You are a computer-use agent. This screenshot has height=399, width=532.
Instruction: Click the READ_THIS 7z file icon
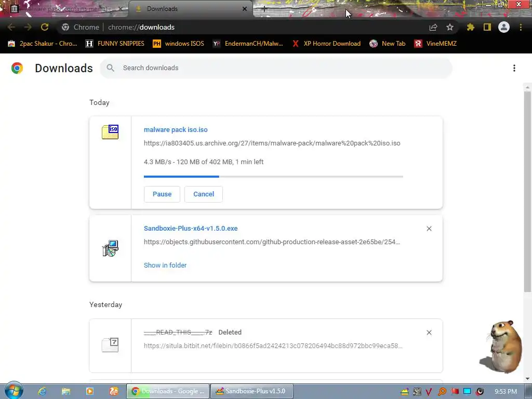click(x=110, y=345)
